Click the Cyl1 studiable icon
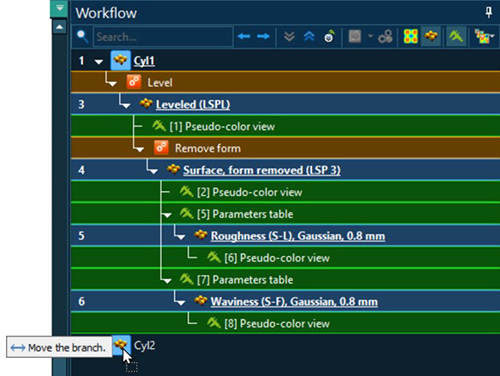The height and width of the screenshot is (376, 500). [x=120, y=60]
